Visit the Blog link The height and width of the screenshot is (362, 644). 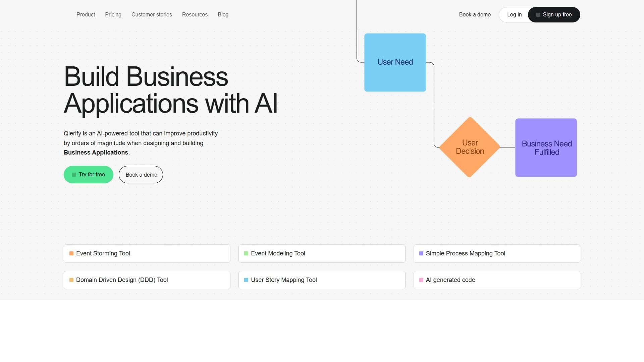(223, 15)
